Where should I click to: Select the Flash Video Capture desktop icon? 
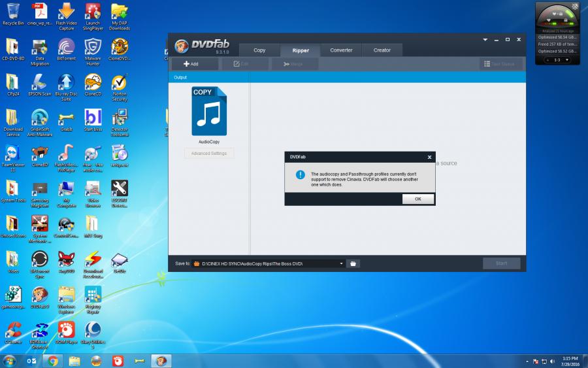pos(67,16)
